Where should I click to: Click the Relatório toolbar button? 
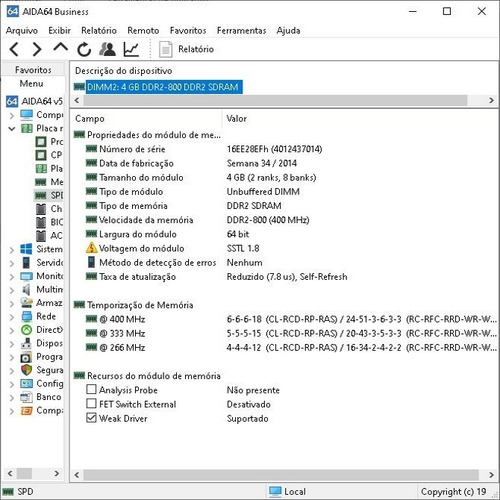[186, 49]
